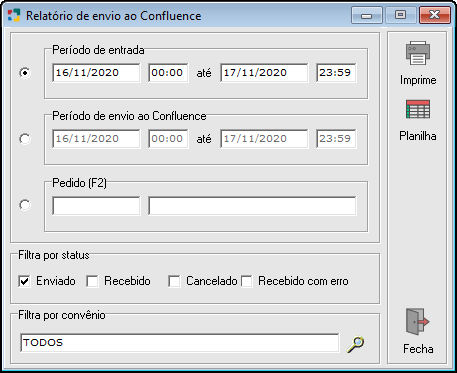Click the Fecha label text
The width and height of the screenshot is (457, 373).
[x=418, y=349]
